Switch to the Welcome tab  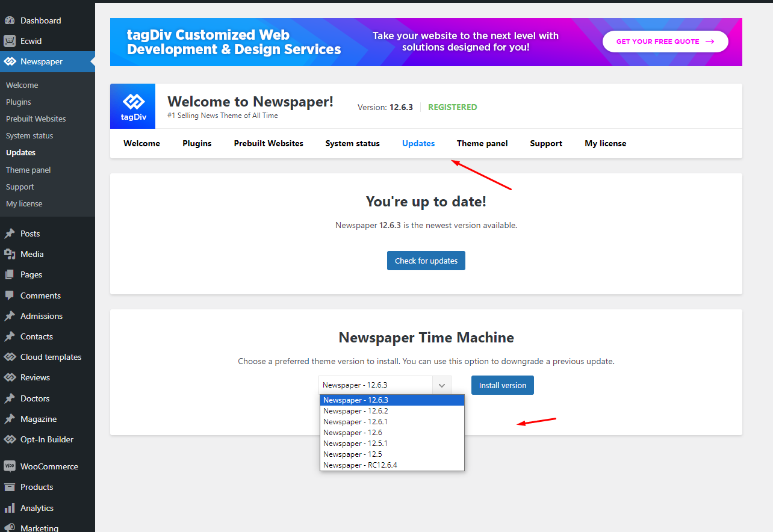(142, 143)
